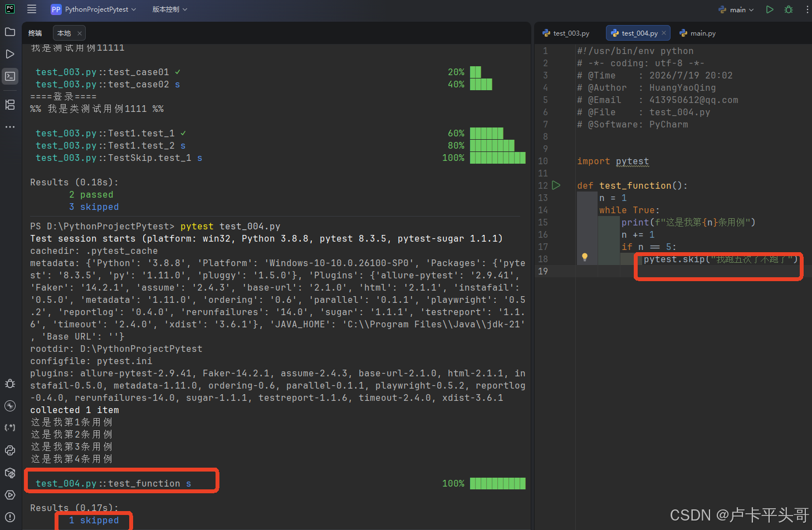Click the '2 passed' result text

91,195
